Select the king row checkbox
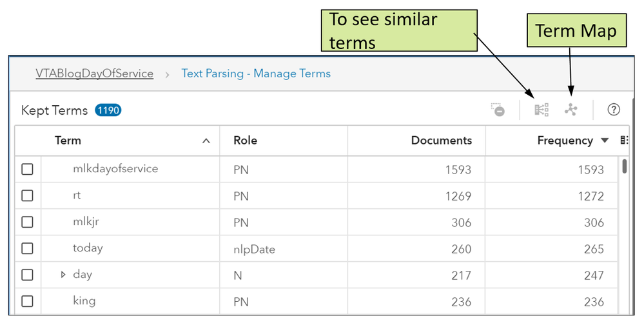 coord(27,301)
